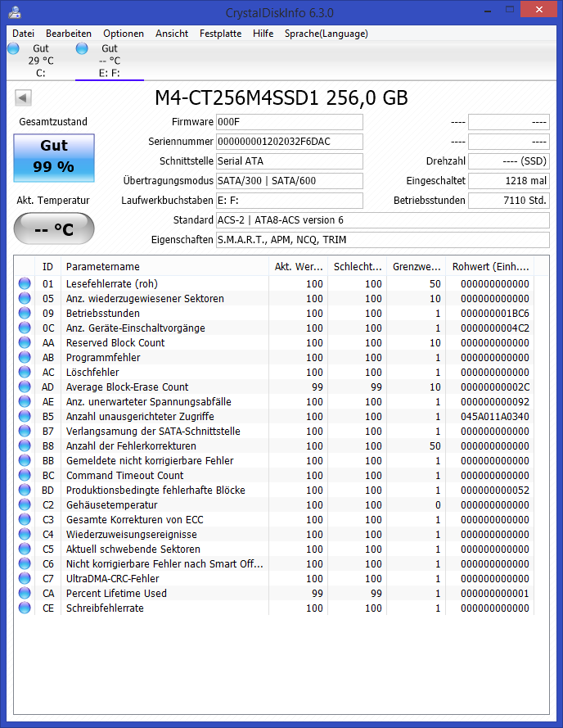Click status icon for Reserved Block Count
The width and height of the screenshot is (563, 728).
click(25, 342)
